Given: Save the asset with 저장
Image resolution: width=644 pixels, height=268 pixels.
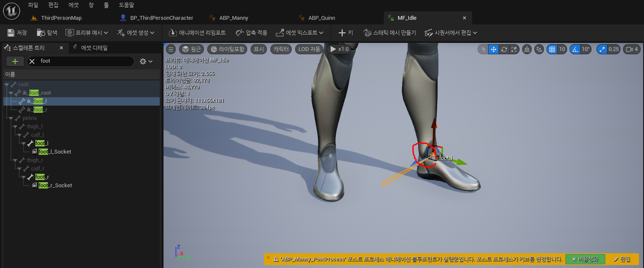Looking at the screenshot, I should [17, 32].
